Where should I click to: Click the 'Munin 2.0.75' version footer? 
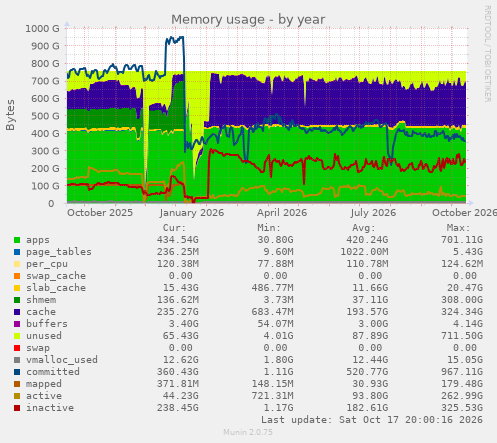[x=248, y=432]
